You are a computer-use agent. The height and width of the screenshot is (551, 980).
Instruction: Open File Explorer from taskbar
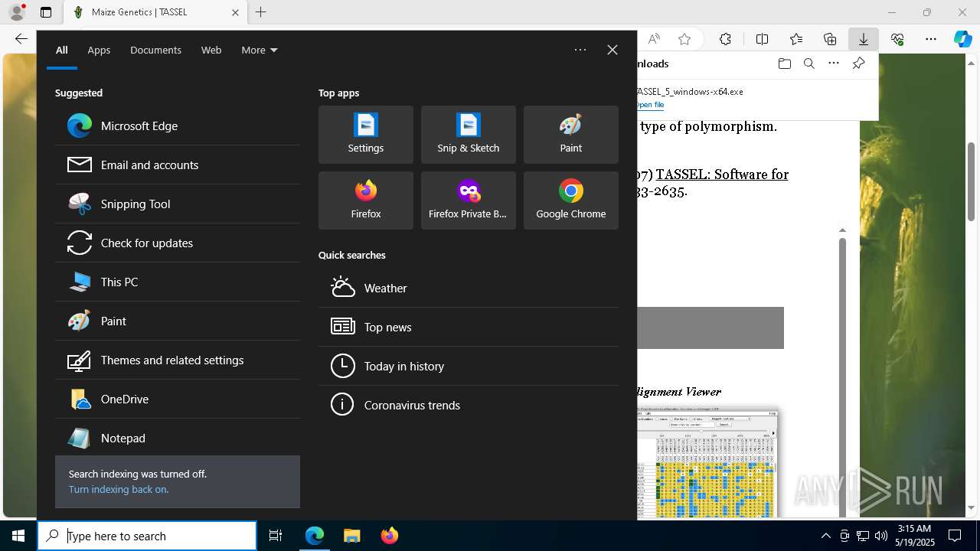351,536
